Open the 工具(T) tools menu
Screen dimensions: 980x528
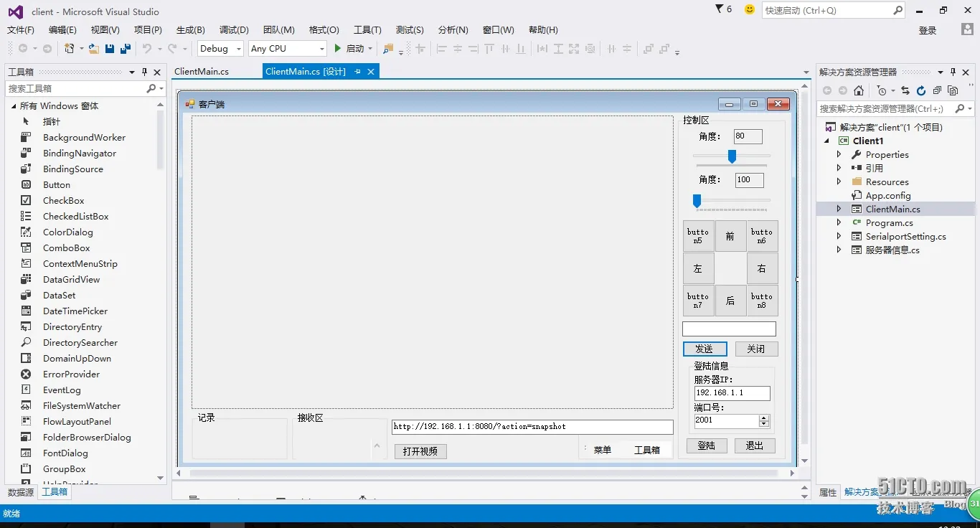[x=367, y=29]
